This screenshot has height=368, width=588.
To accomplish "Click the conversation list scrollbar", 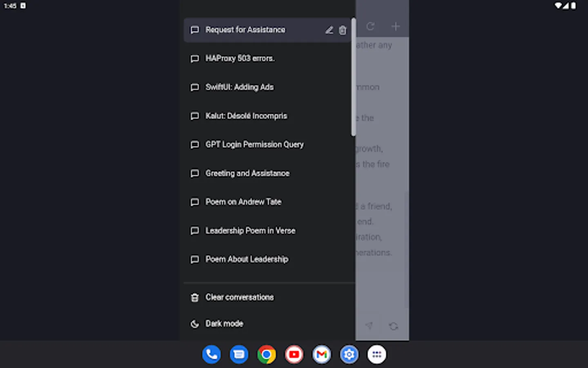I will [x=353, y=77].
